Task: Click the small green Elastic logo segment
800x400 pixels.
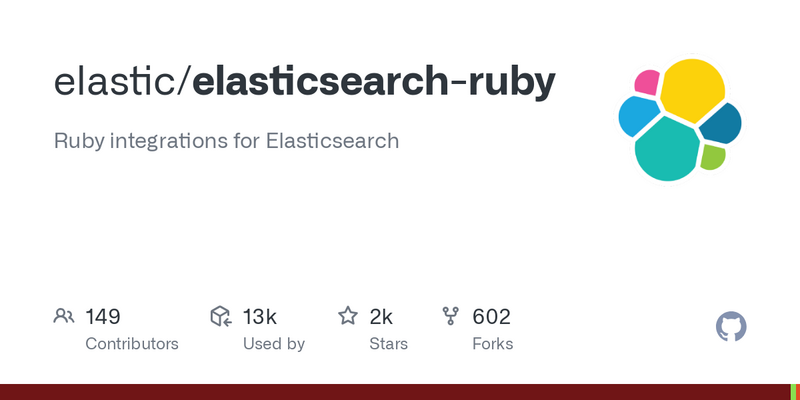Action: tap(713, 157)
